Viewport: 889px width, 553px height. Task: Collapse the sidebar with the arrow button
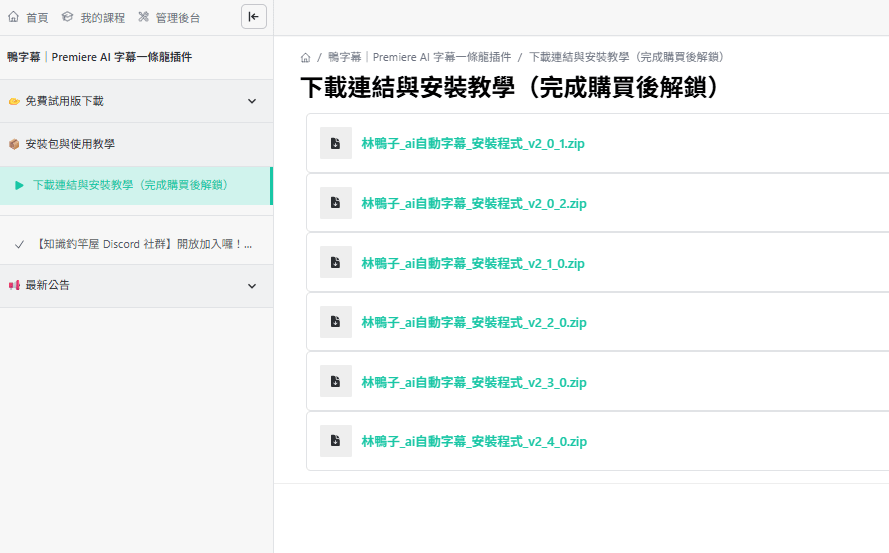pyautogui.click(x=253, y=16)
